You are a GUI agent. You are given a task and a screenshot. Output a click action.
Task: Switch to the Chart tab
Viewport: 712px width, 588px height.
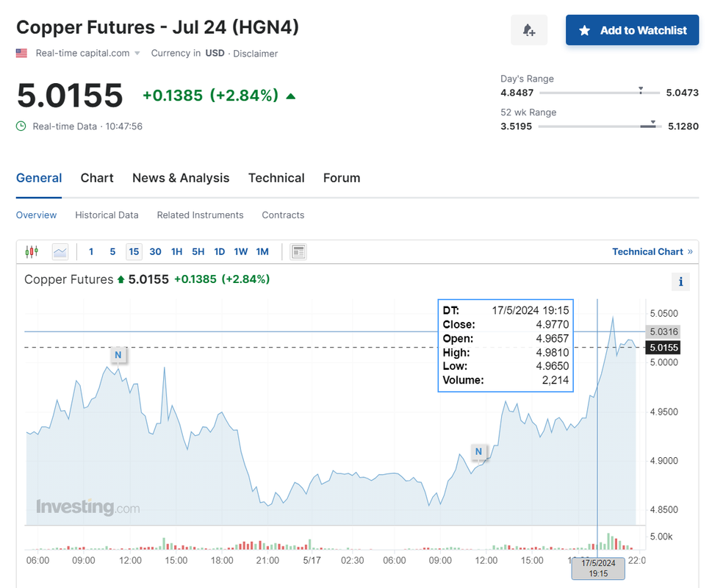click(x=97, y=178)
